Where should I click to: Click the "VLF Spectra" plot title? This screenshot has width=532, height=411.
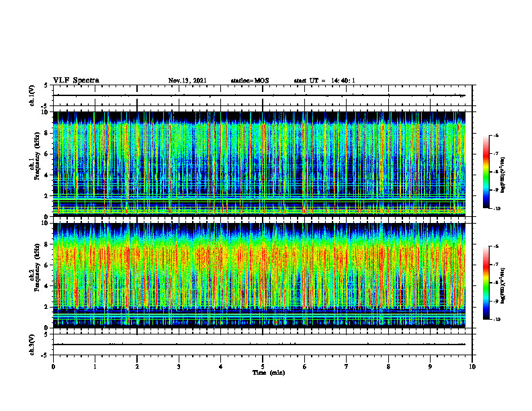click(76, 81)
